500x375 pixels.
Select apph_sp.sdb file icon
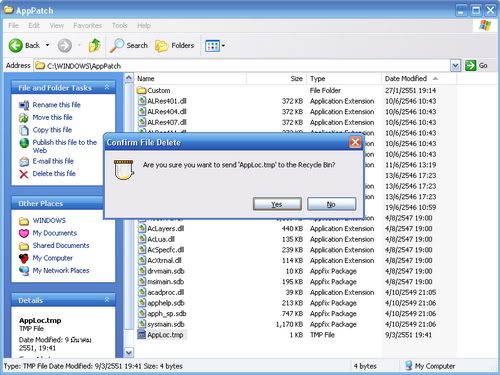tap(142, 314)
